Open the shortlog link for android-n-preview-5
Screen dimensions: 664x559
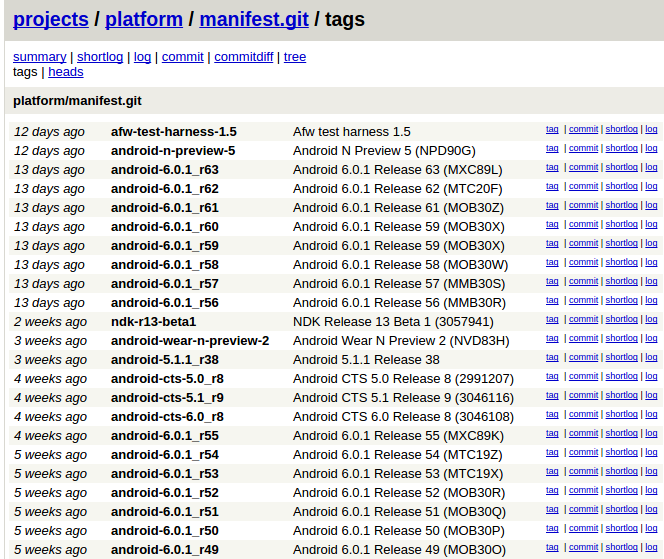pos(622,148)
